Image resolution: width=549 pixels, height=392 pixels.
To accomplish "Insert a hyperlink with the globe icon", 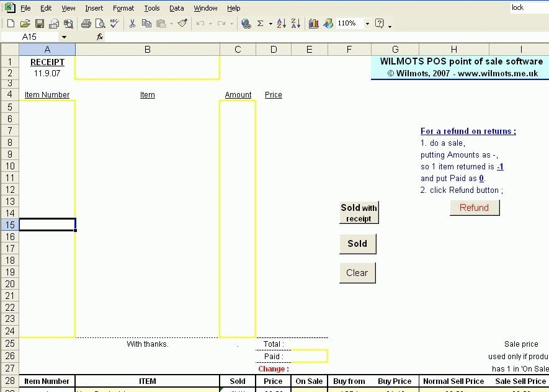I will pyautogui.click(x=246, y=24).
